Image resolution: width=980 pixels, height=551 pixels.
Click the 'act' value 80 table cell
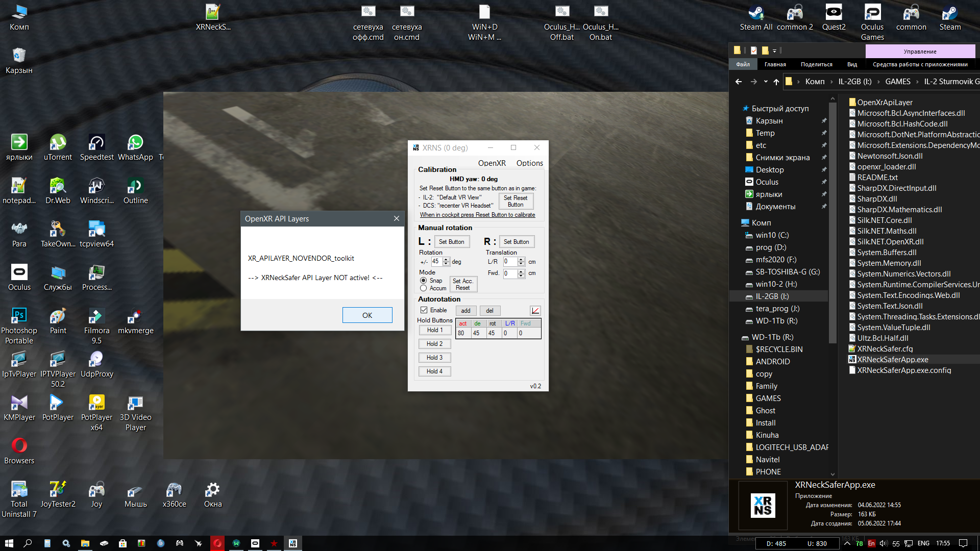click(x=462, y=333)
